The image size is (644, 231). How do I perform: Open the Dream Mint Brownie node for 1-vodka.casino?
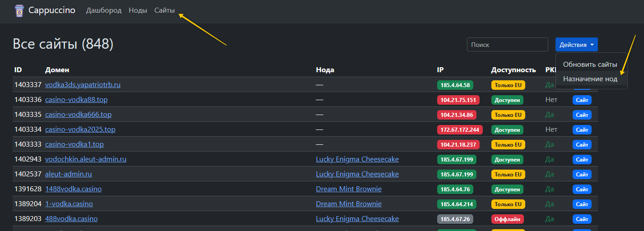[349, 204]
